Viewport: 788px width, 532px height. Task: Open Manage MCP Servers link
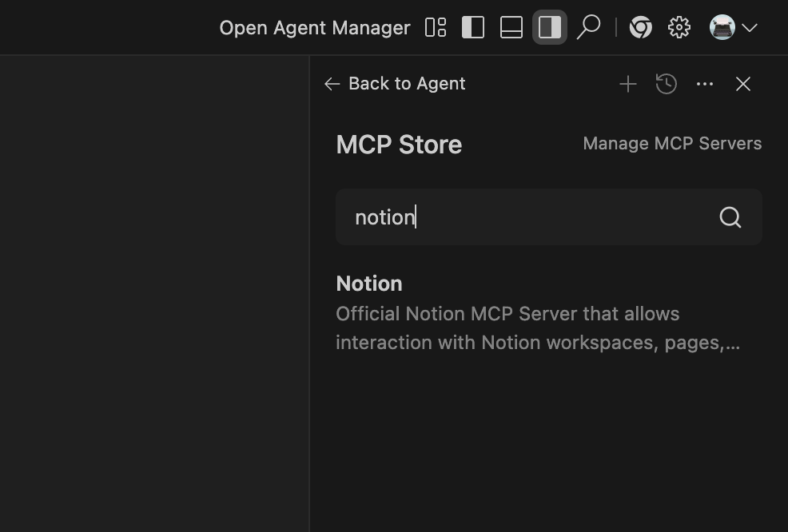point(672,144)
